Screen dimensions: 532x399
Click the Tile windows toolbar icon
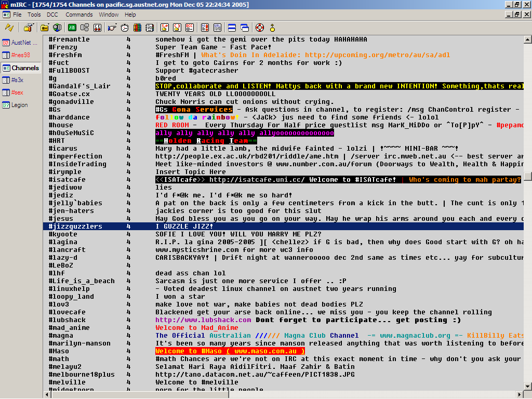232,28
